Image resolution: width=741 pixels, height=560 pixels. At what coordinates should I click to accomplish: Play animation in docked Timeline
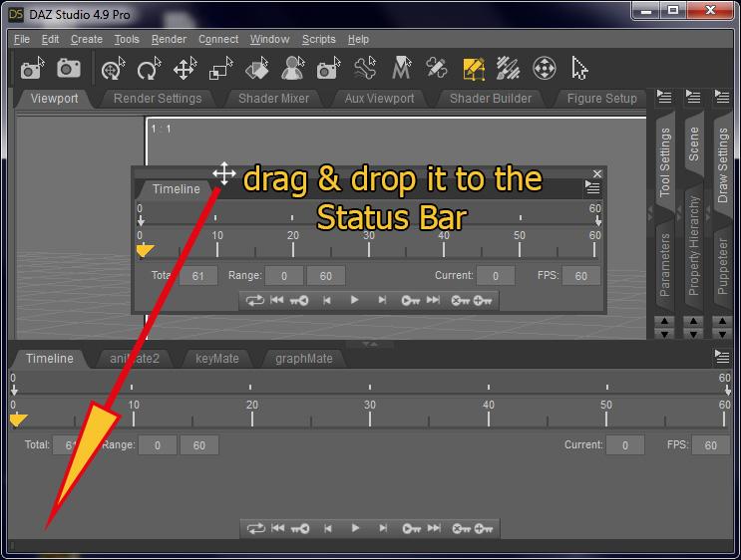point(355,528)
